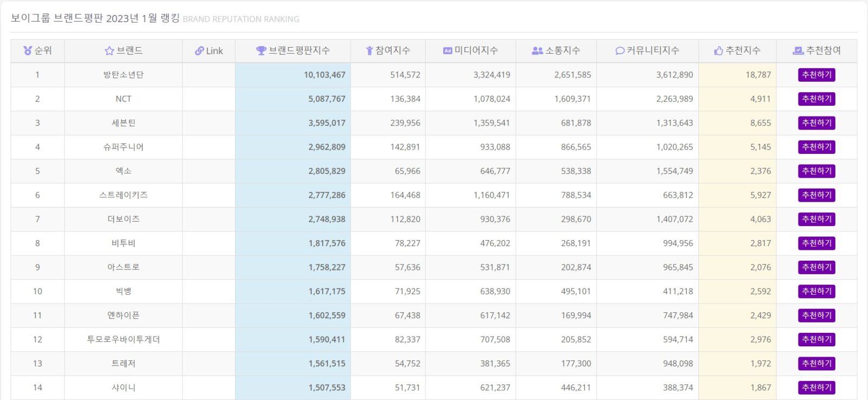The image size is (868, 400).
Task: Recommend 스트레이키즈 with 추천하기
Action: pos(816,195)
